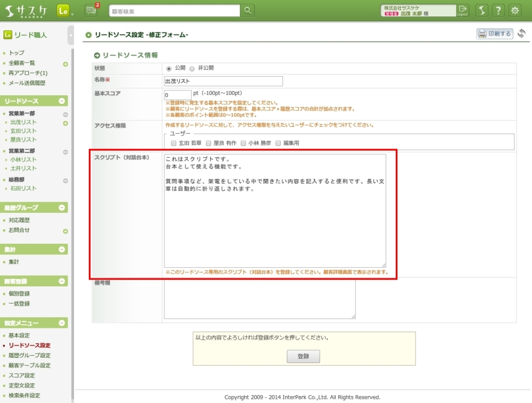Open the Saaske S icon in header
The height and width of the screenshot is (403, 532).
point(481,11)
